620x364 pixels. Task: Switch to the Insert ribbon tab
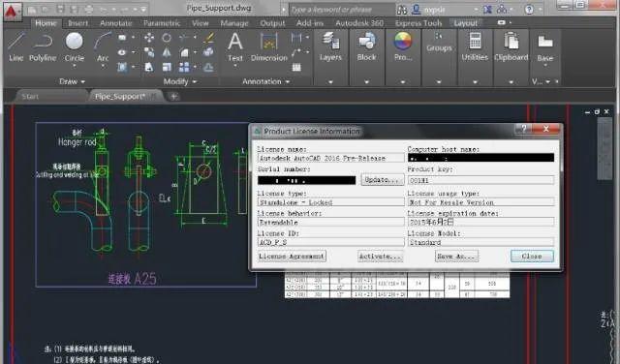point(77,23)
